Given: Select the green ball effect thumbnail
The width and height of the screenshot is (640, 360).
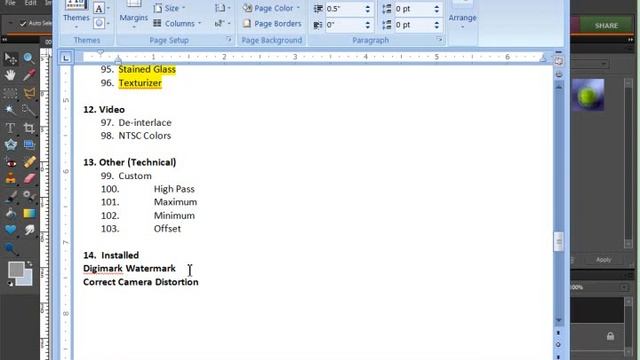Looking at the screenshot, I should click(x=588, y=95).
